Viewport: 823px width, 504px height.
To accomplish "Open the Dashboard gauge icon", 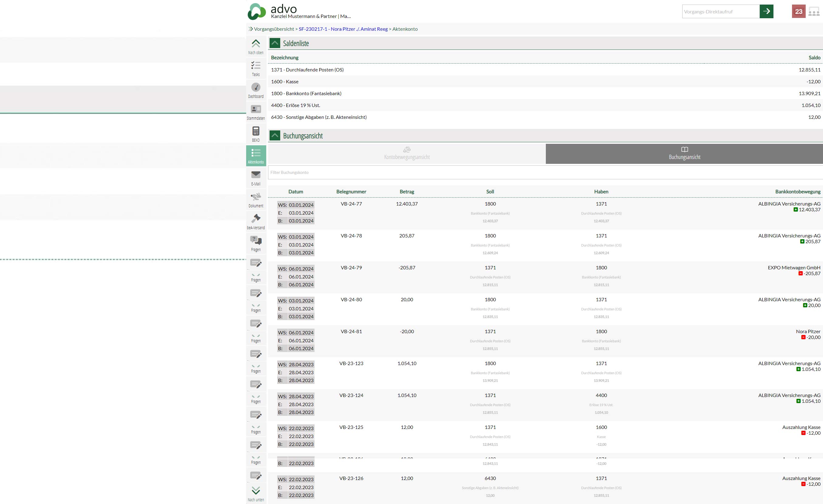I will tap(256, 88).
